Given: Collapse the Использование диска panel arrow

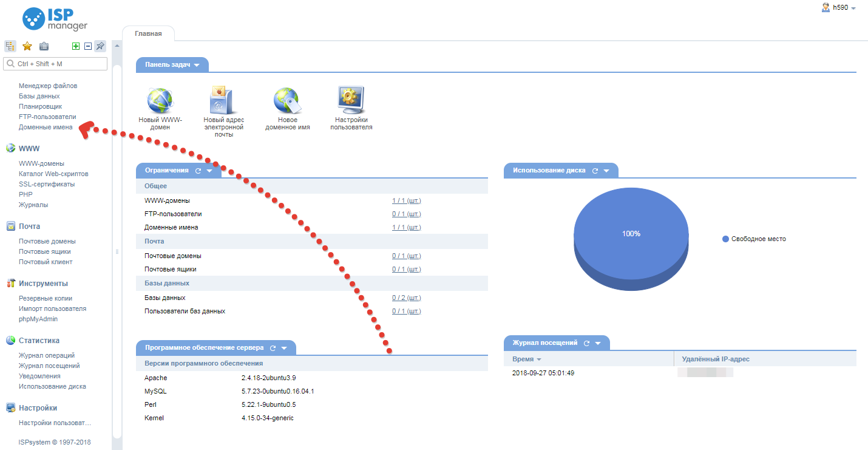Looking at the screenshot, I should pyautogui.click(x=606, y=171).
